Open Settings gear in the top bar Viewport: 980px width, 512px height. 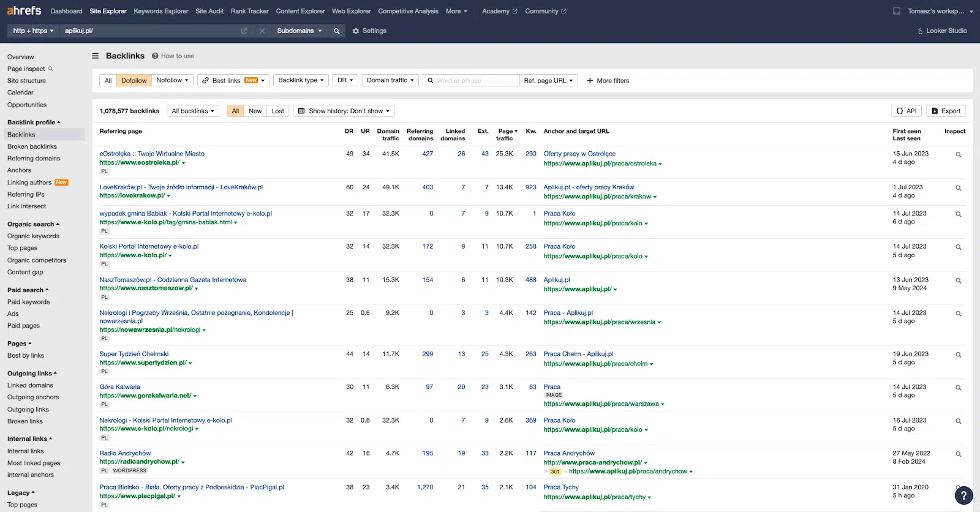tap(369, 31)
